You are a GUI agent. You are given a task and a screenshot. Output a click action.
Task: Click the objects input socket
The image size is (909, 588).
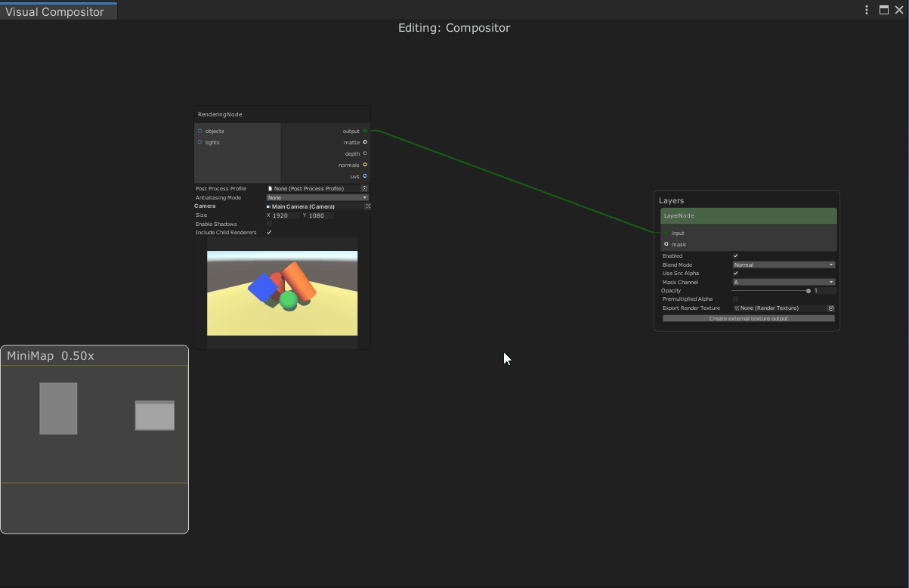click(x=199, y=131)
